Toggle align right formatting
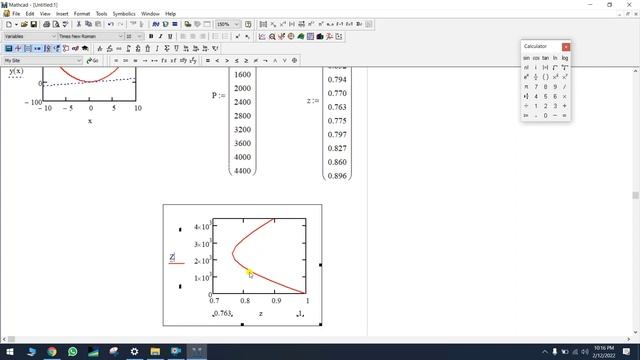This screenshot has width=640, height=360. (202, 37)
